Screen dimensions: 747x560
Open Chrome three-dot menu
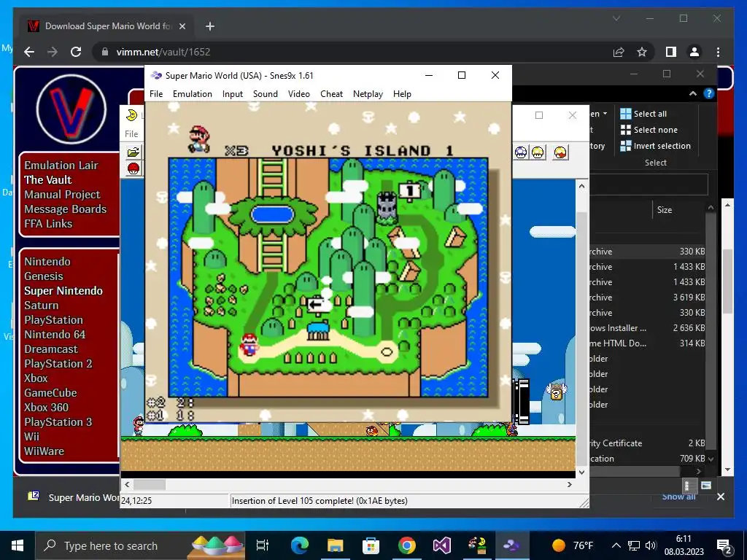click(718, 52)
